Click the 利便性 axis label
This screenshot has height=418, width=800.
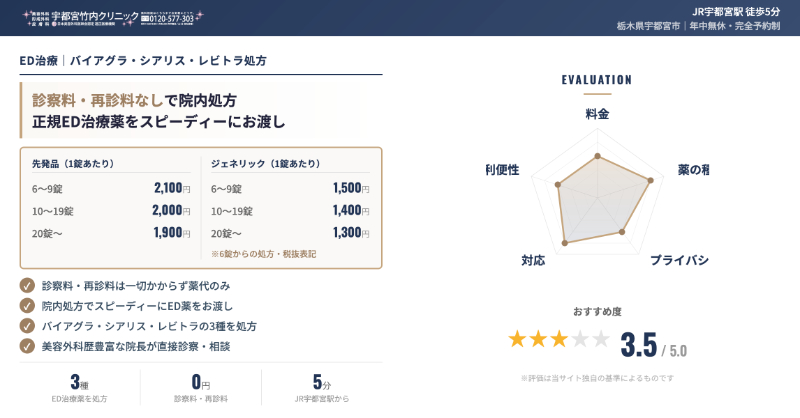pos(501,169)
